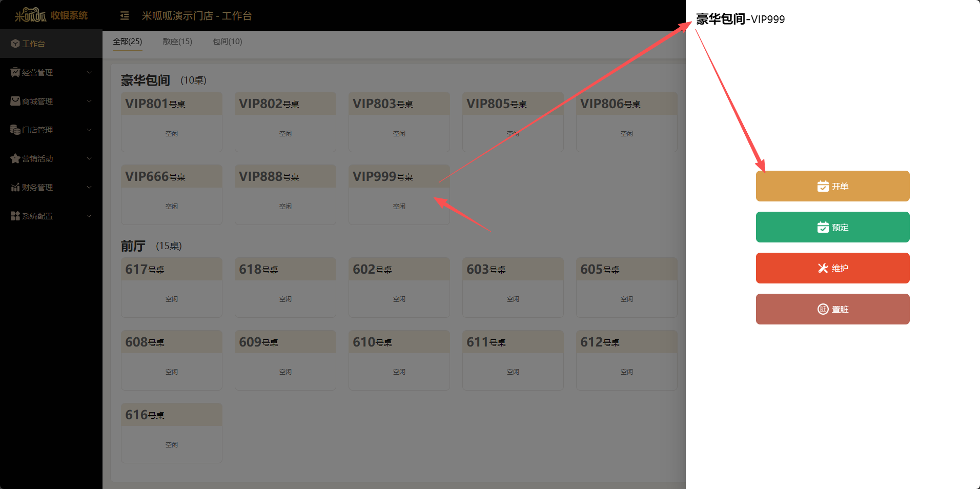Click the 系统配置 grid icon
The height and width of the screenshot is (489, 980).
[x=15, y=216]
